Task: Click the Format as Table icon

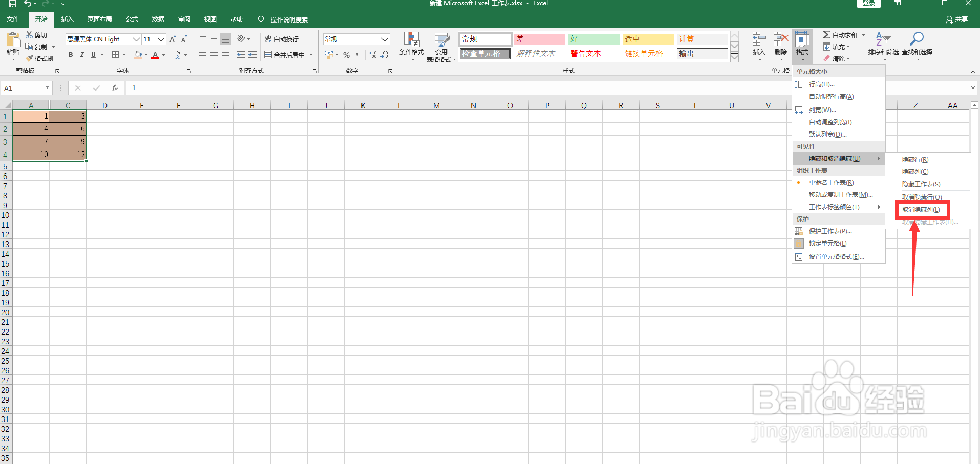Action: pos(441,39)
